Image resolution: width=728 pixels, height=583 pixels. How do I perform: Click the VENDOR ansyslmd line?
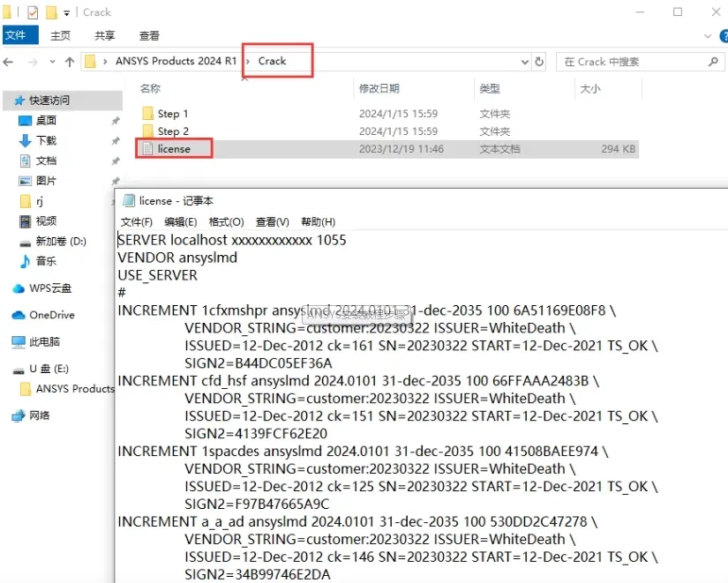click(177, 258)
